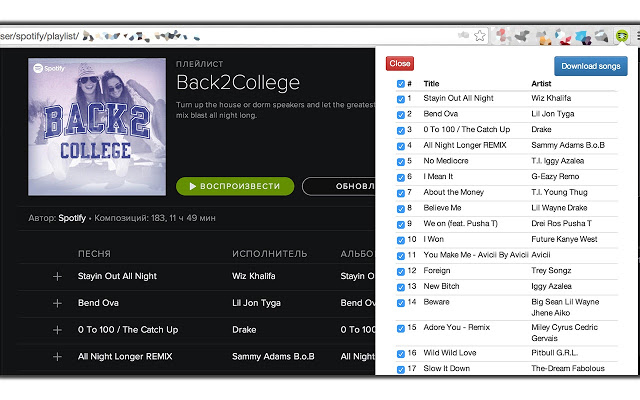Click About the Money title in popup
This screenshot has height=400, width=640.
(453, 192)
